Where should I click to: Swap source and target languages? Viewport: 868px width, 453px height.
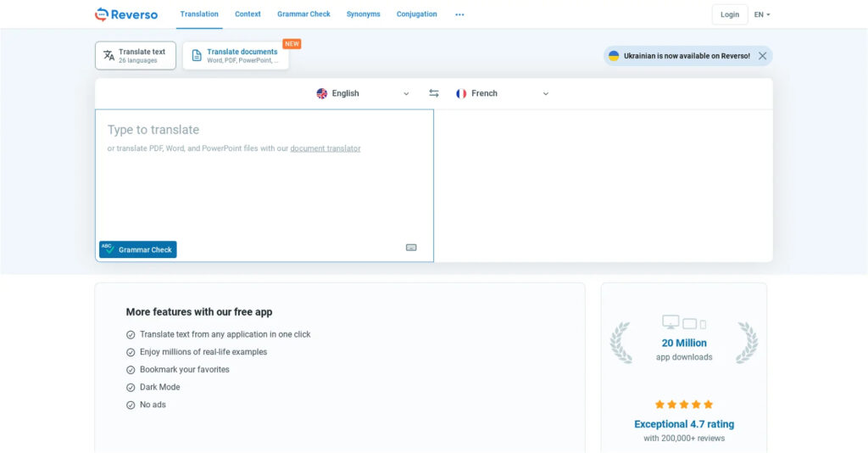[434, 93]
